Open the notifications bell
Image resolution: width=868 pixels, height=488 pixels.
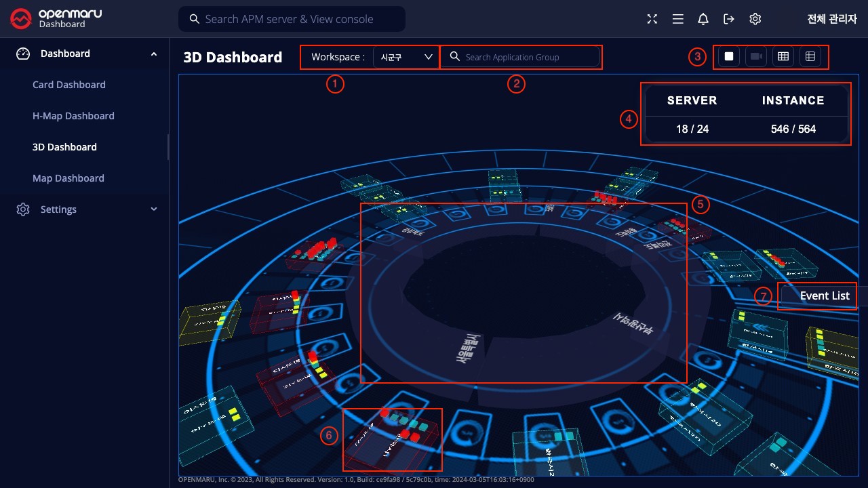pos(703,19)
